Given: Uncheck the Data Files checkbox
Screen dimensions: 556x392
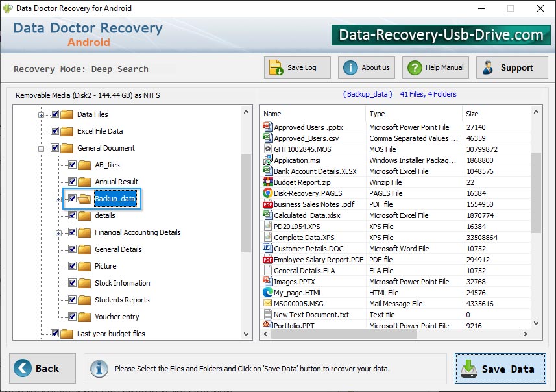Looking at the screenshot, I should (x=54, y=114).
